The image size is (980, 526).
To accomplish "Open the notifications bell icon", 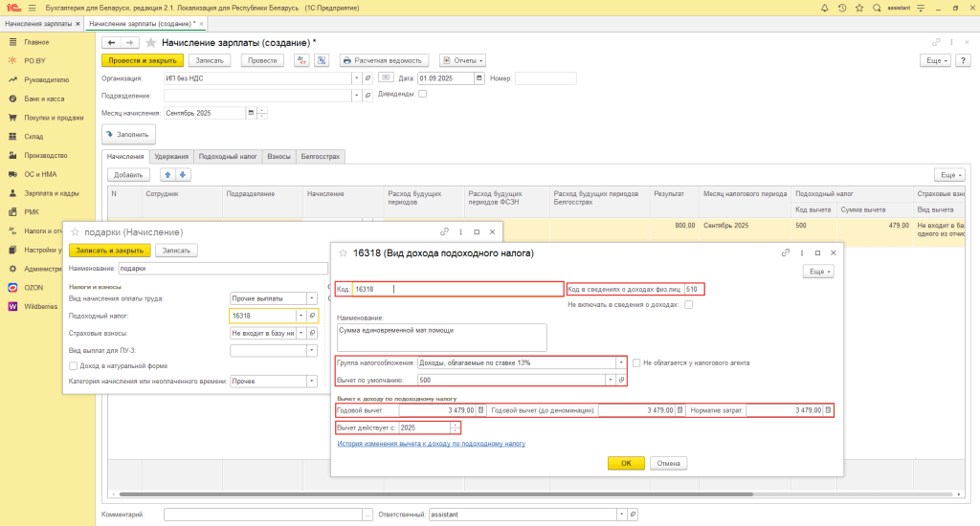I will (x=824, y=8).
